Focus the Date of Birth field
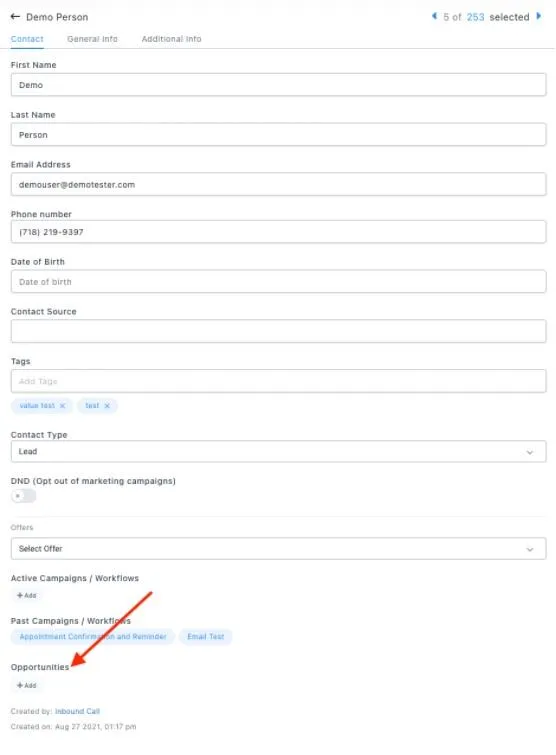 278,282
